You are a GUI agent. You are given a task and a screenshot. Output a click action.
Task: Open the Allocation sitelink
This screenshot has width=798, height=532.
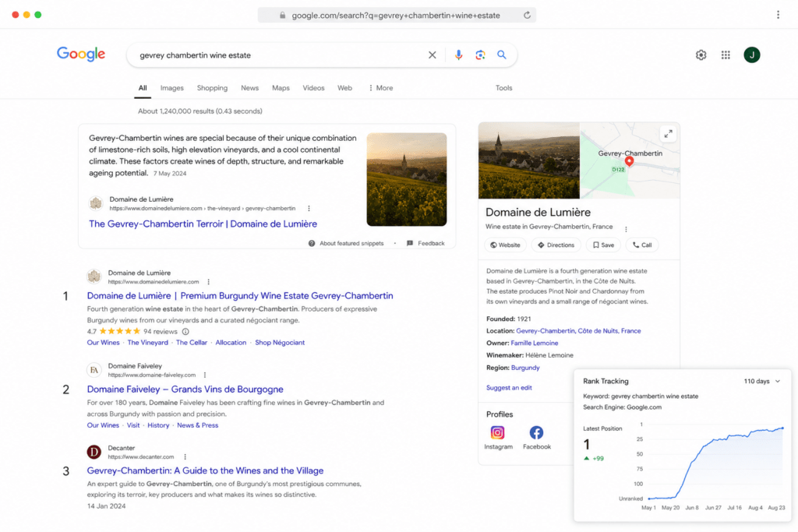pyautogui.click(x=231, y=343)
